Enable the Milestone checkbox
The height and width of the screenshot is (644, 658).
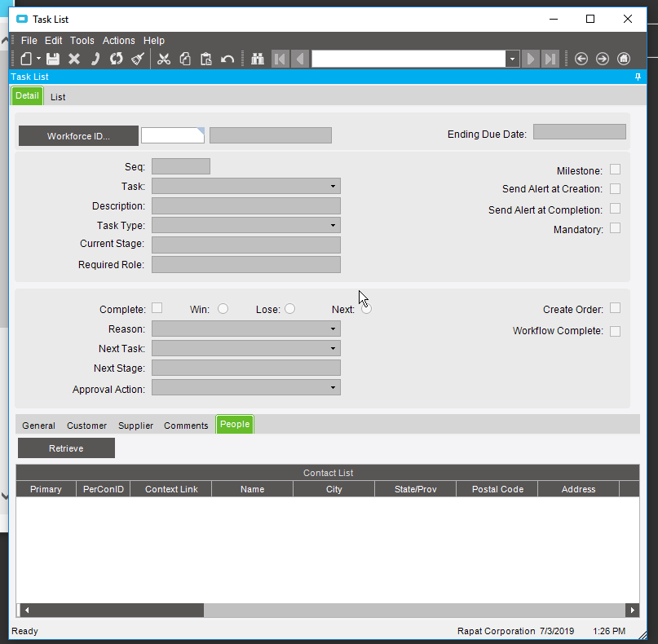click(615, 170)
